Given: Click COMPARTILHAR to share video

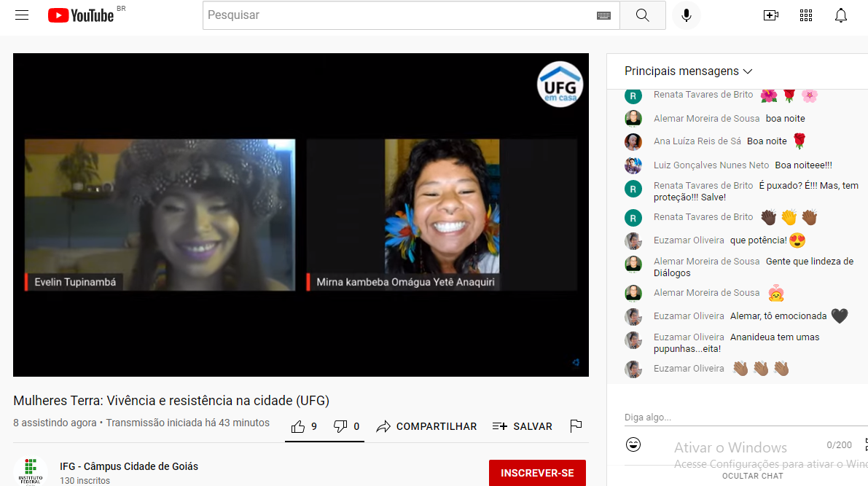Looking at the screenshot, I should click(426, 426).
